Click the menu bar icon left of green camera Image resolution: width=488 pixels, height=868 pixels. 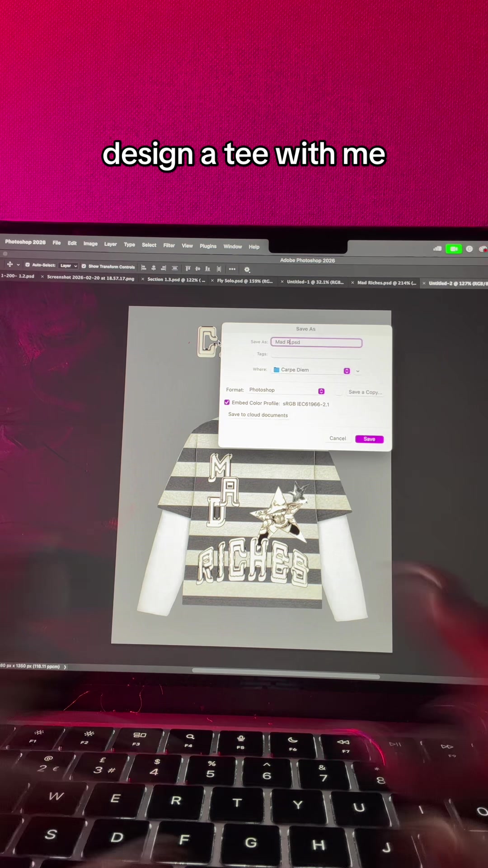[437, 249]
